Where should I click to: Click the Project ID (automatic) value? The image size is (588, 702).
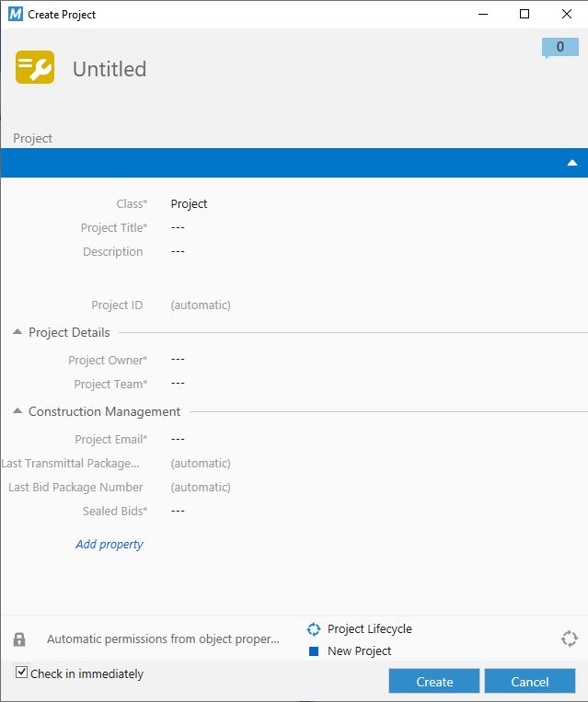pos(201,305)
